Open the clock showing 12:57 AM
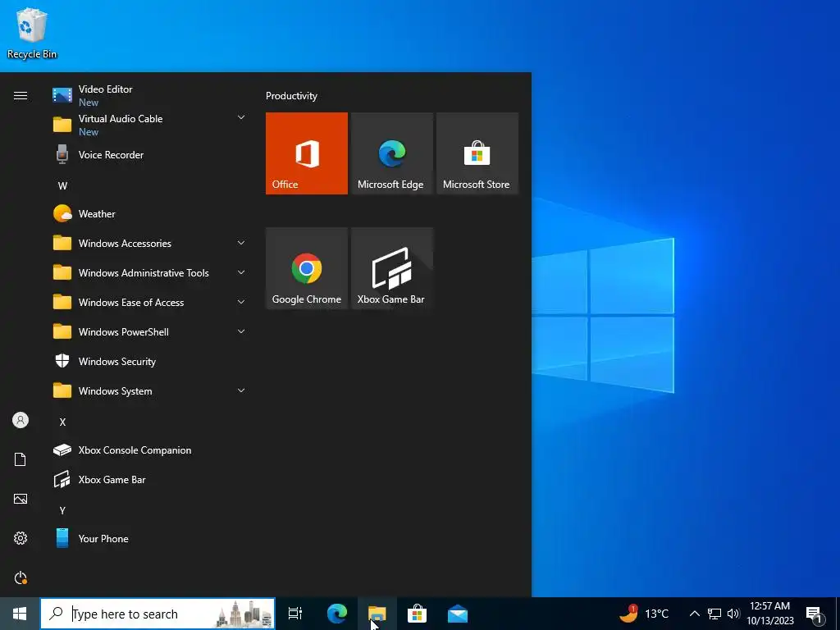 [769, 614]
